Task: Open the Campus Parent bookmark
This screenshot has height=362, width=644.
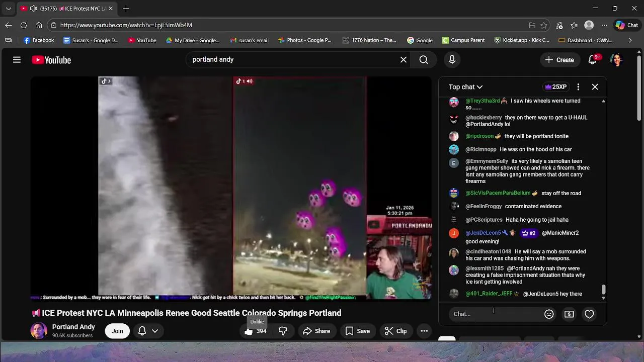Action: pos(463,40)
